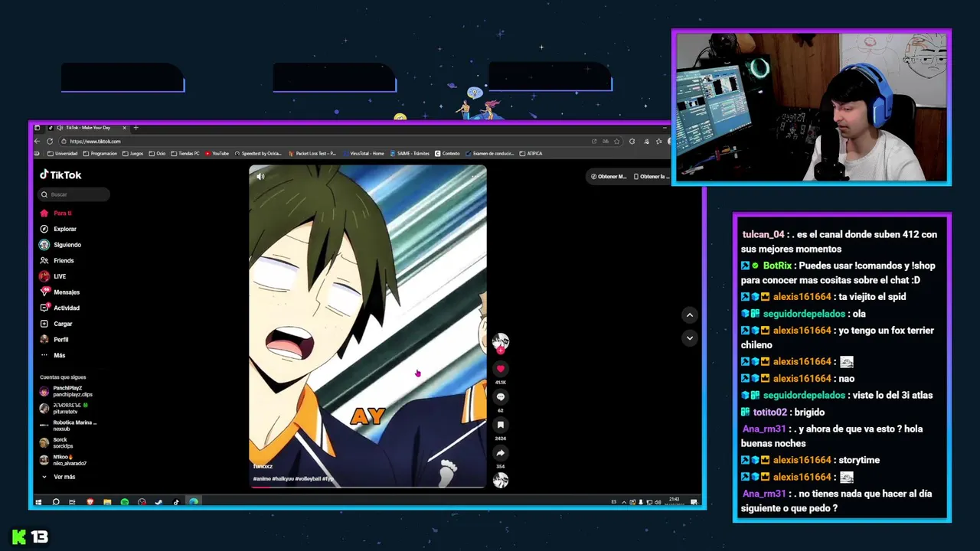The height and width of the screenshot is (551, 980).
Task: Click the #volleyball hashtag in caption
Action: coord(308,479)
